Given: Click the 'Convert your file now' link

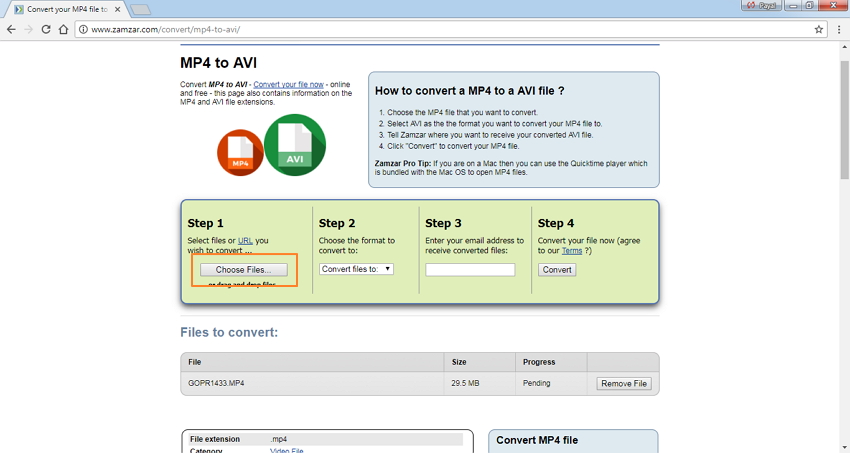Looking at the screenshot, I should pos(288,85).
